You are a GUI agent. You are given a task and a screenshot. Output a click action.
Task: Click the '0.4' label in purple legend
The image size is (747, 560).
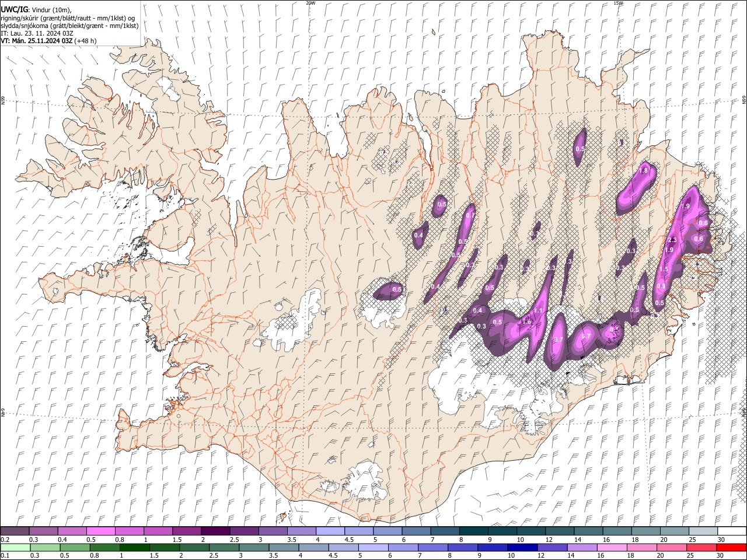[x=62, y=540]
